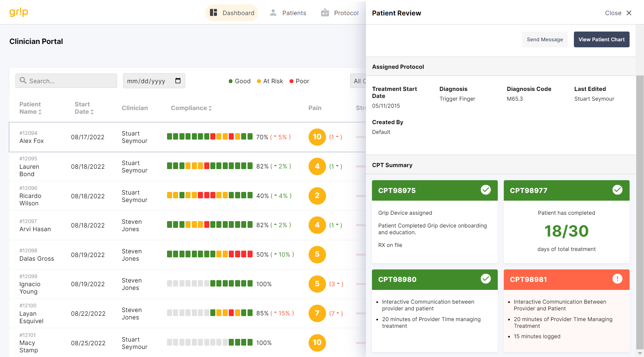
Task: Click the CPT98977 completed checkmark icon
Action: click(x=617, y=190)
